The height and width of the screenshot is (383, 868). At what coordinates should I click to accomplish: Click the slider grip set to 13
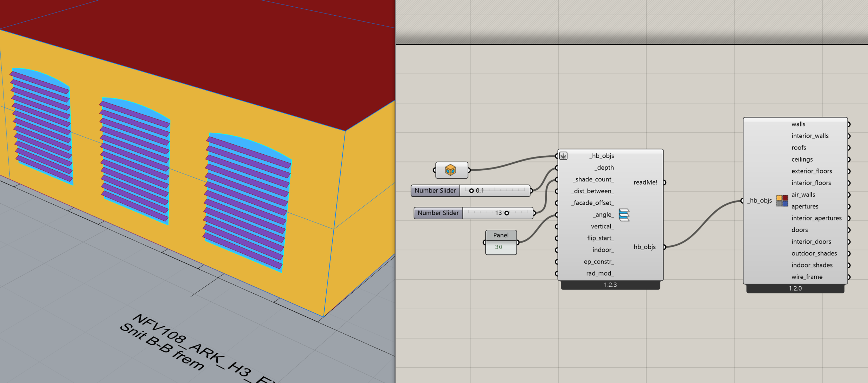tap(507, 213)
